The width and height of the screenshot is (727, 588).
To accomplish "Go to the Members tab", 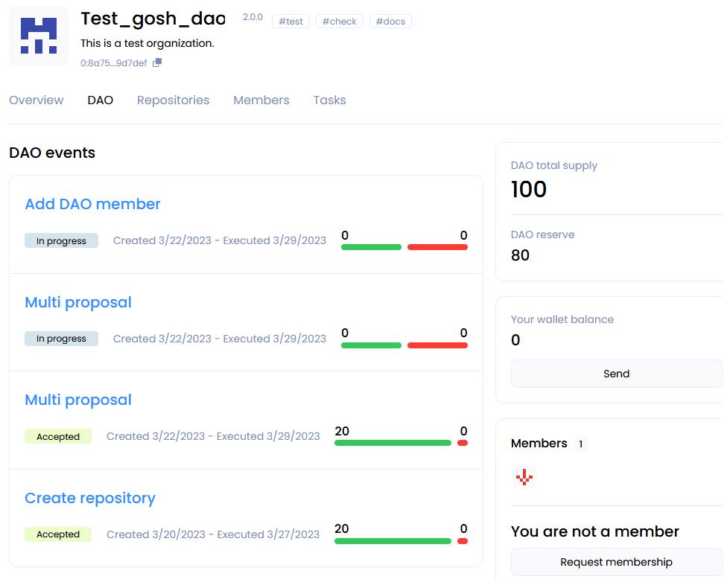I will [x=261, y=100].
